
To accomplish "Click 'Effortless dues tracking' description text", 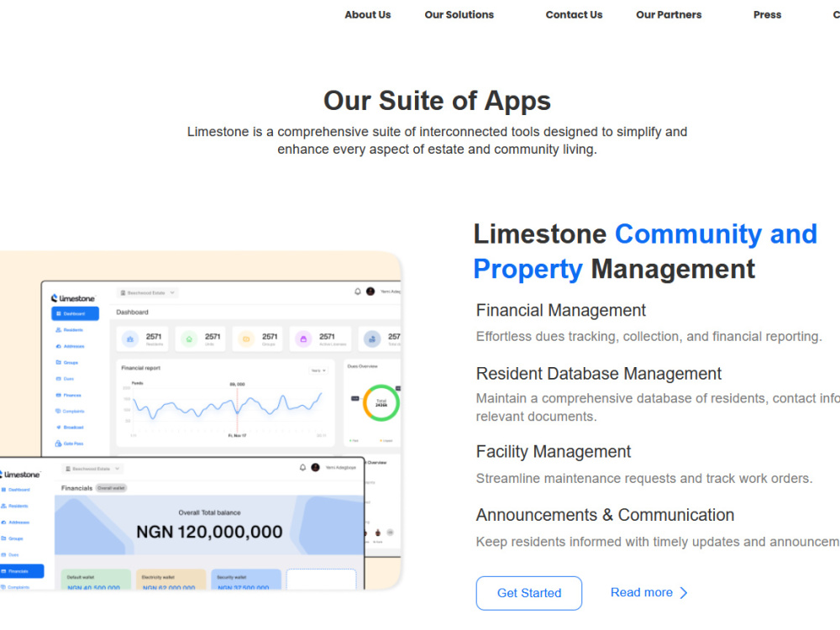I will [x=648, y=337].
